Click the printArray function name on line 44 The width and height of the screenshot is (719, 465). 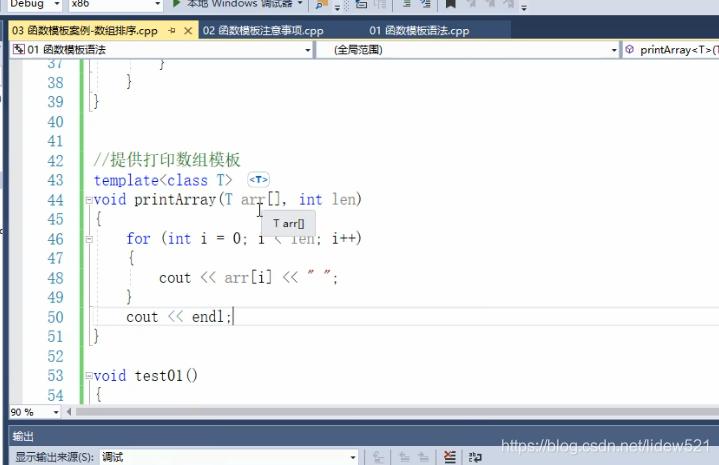(175, 199)
